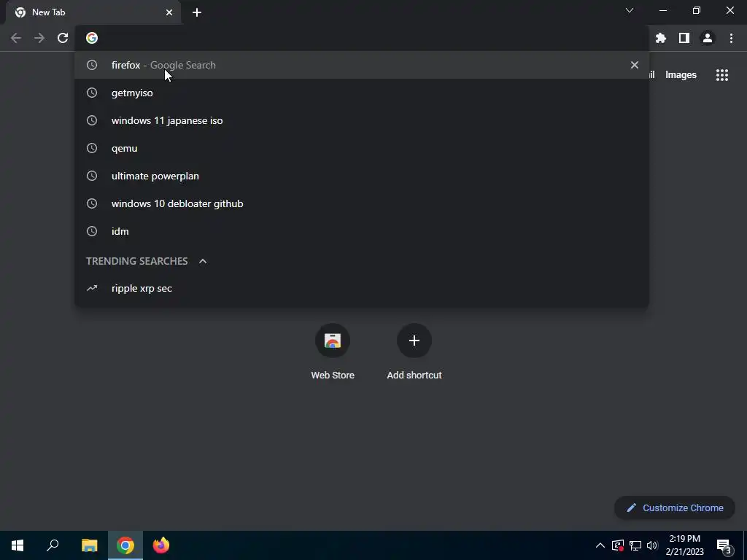The image size is (747, 560).
Task: Open the notification center icon
Action: (x=724, y=545)
